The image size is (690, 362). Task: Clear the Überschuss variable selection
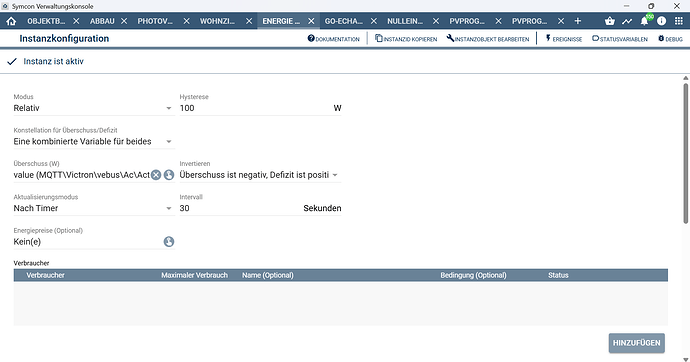coord(156,175)
